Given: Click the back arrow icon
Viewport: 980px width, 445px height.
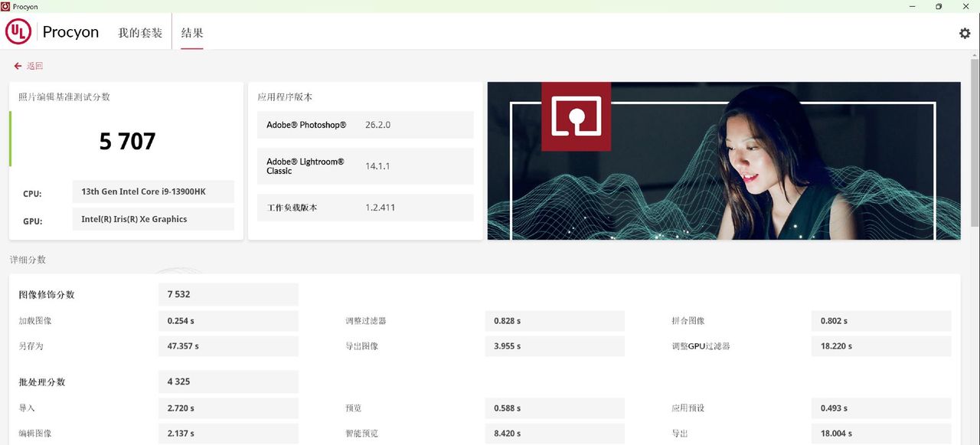Looking at the screenshot, I should click(16, 66).
